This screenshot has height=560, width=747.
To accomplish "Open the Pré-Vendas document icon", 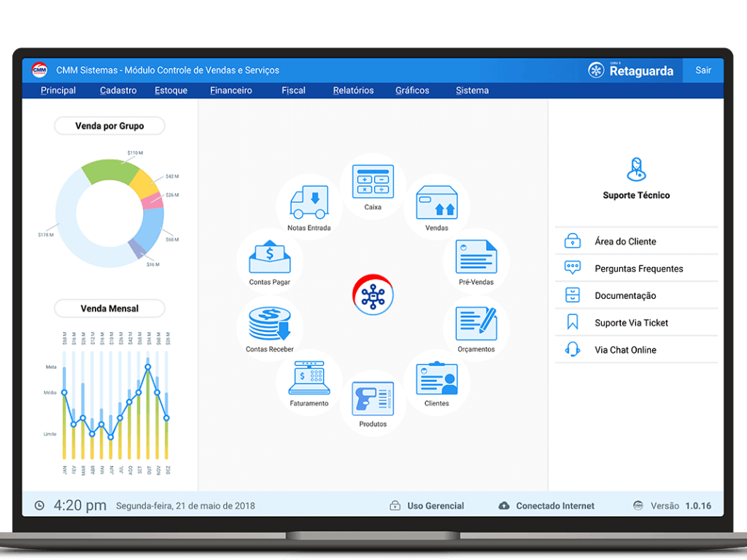I will [x=476, y=257].
